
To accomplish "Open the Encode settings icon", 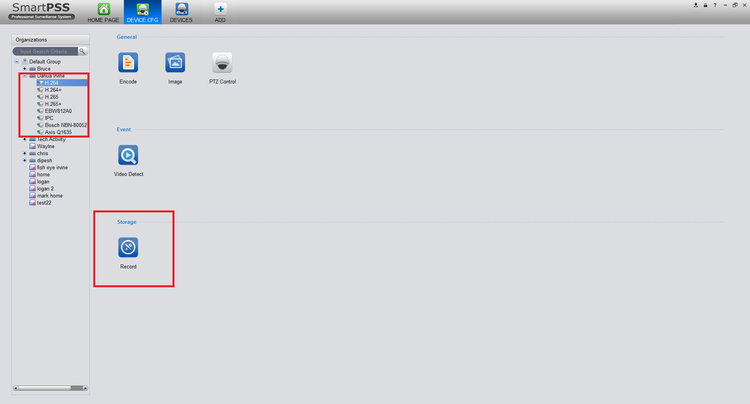I will tap(128, 63).
